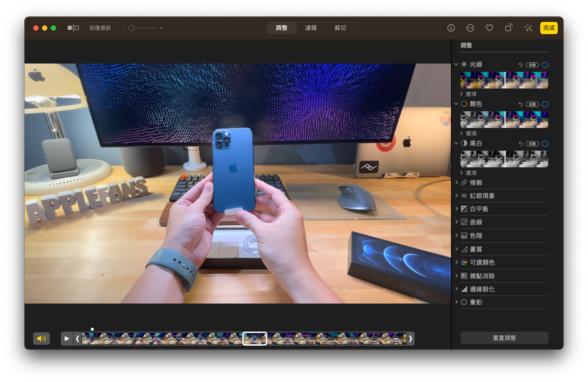Screen dimensions: 588x382
Task: Toggle before/after comparison view icon
Action: coord(73,28)
